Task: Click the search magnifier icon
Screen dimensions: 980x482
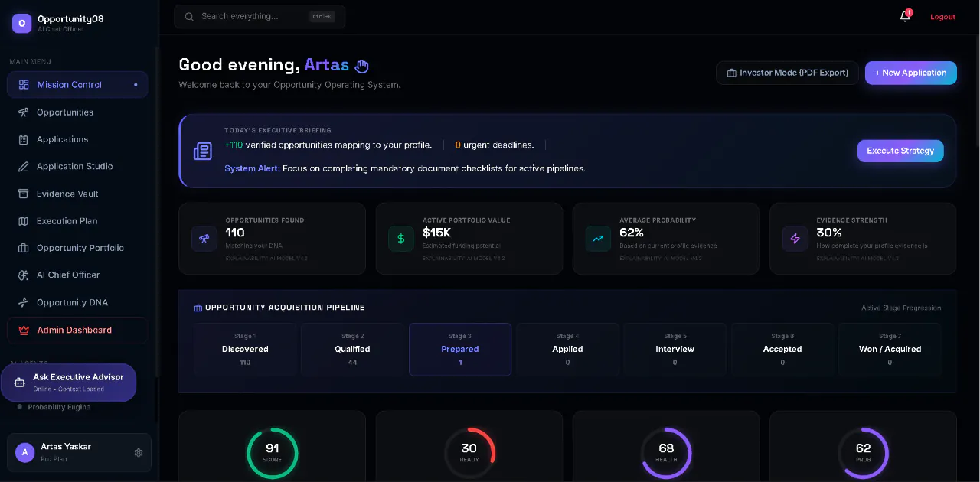Action: [188, 16]
